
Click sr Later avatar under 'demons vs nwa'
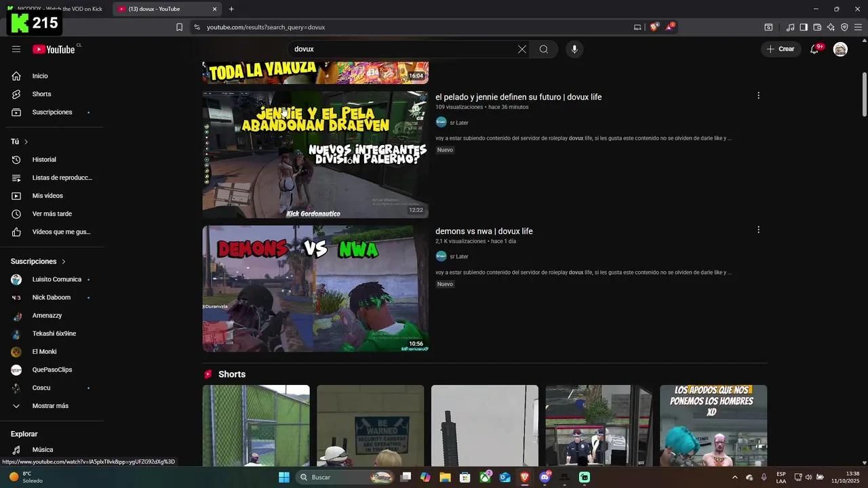tap(441, 256)
